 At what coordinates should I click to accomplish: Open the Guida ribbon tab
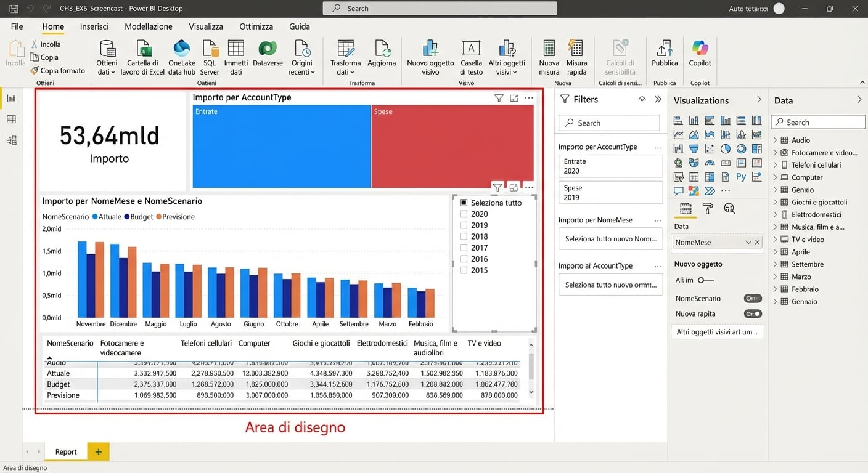(x=300, y=26)
